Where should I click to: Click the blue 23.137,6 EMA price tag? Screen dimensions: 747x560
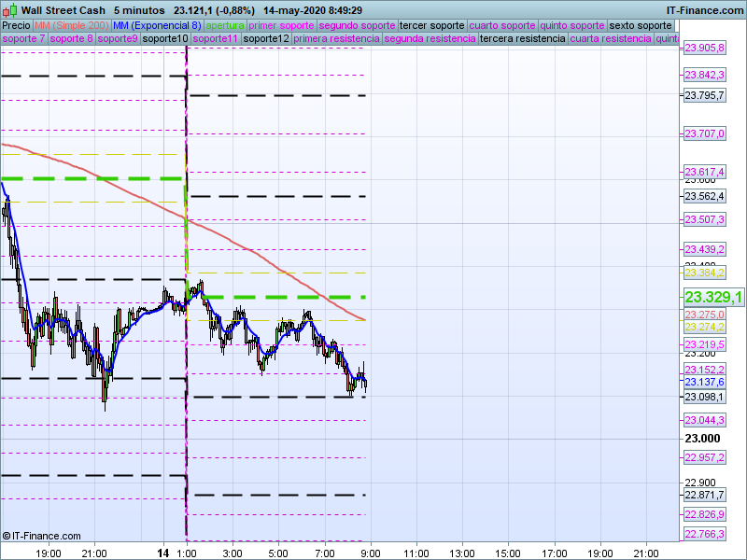[705, 382]
